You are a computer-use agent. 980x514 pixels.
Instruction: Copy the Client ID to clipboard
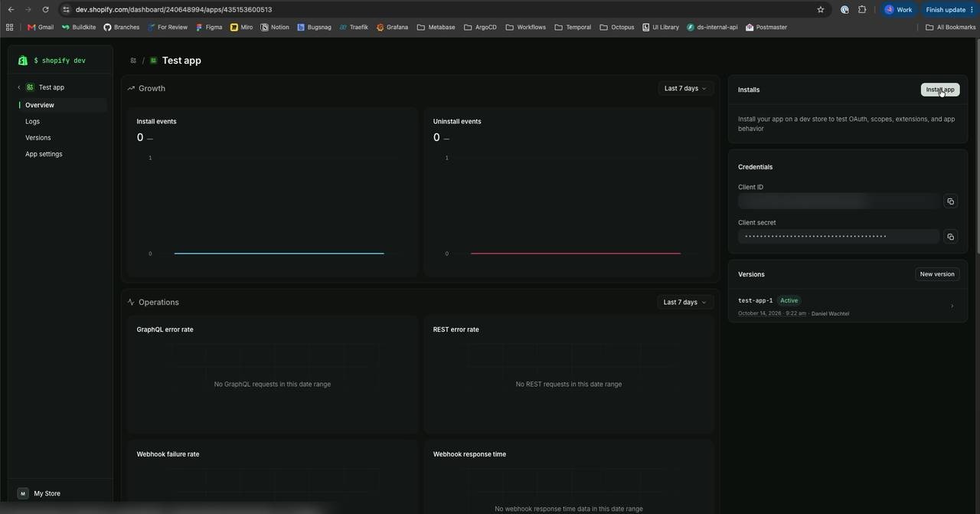(x=950, y=201)
